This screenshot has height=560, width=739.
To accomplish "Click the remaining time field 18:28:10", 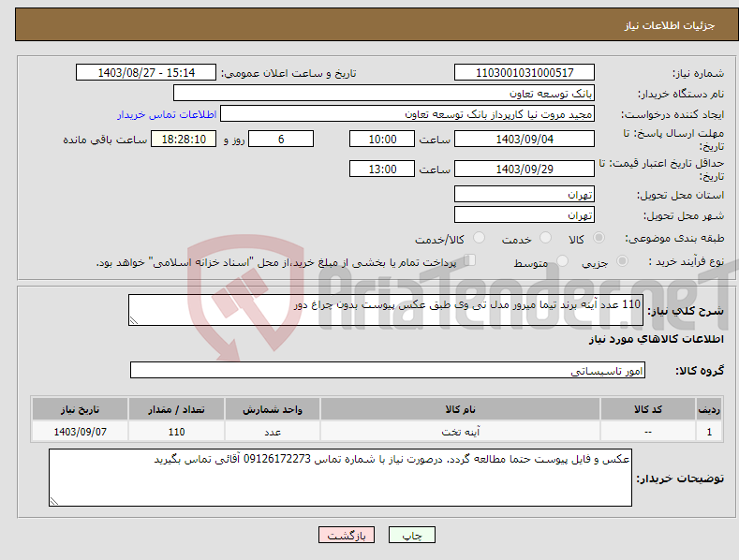I will pos(184,139).
